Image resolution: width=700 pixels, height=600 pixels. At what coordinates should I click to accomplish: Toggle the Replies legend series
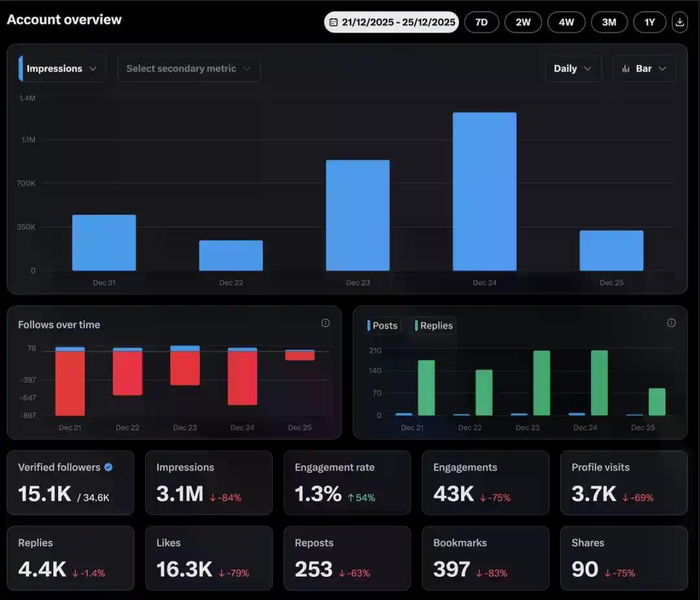pos(434,326)
